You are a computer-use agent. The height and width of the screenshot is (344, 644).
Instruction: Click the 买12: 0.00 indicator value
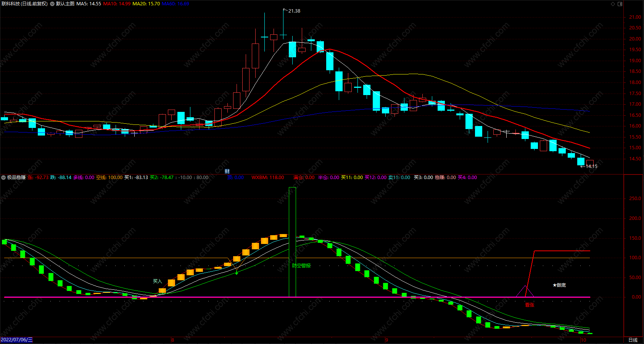coord(376,178)
